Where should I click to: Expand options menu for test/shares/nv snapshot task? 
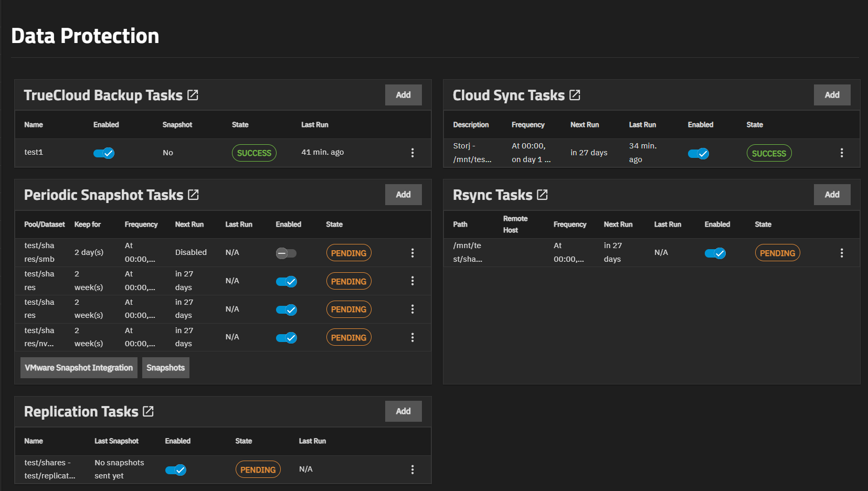pos(412,337)
